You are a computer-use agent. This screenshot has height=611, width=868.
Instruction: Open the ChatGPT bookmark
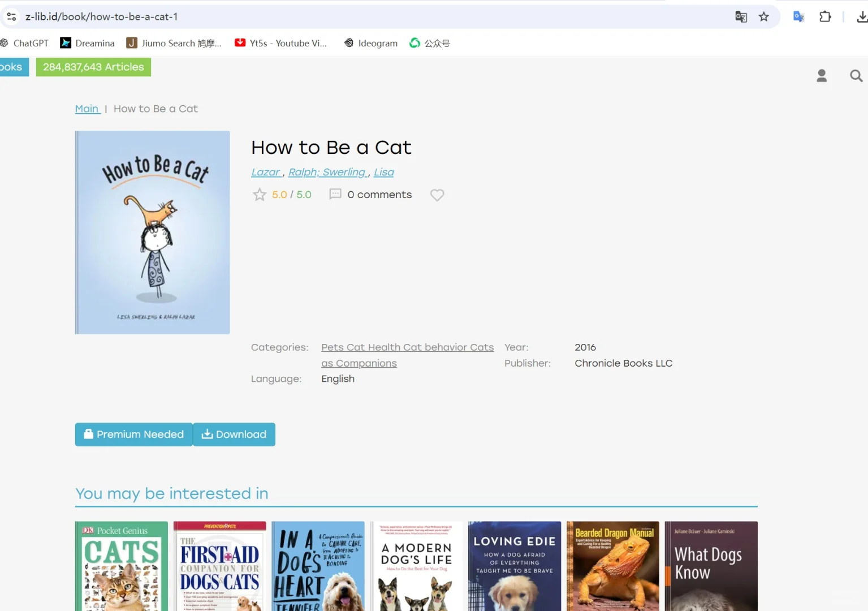point(24,43)
